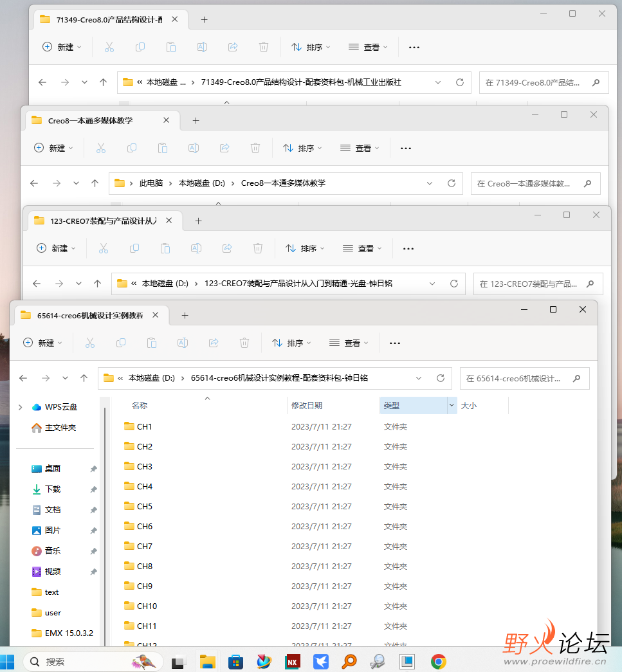This screenshot has width=622, height=672.
Task: Click navigation pane vertical scrollbar
Action: coord(105,526)
